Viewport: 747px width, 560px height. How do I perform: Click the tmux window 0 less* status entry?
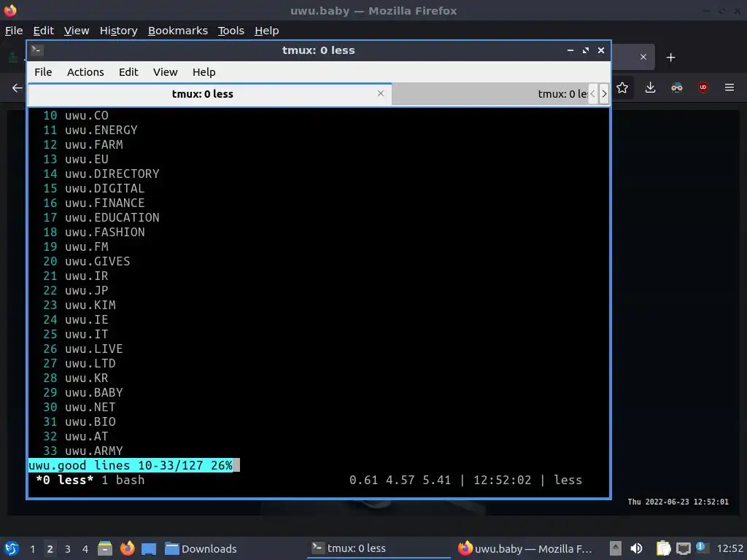coord(65,480)
